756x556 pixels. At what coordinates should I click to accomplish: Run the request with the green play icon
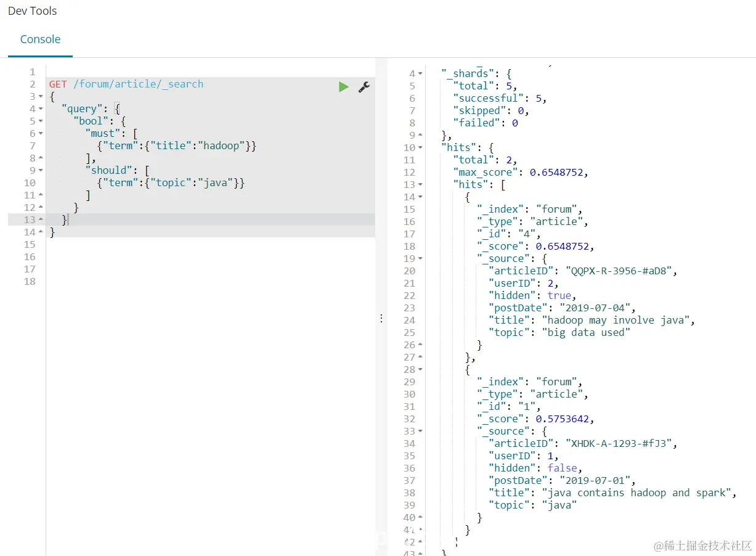344,87
